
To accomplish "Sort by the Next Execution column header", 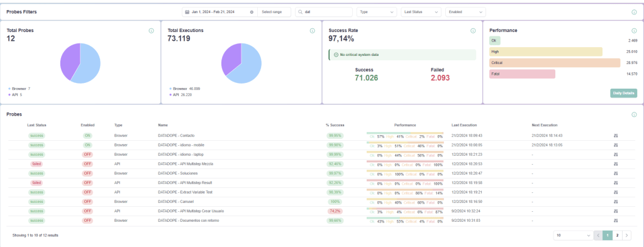I will 544,125.
